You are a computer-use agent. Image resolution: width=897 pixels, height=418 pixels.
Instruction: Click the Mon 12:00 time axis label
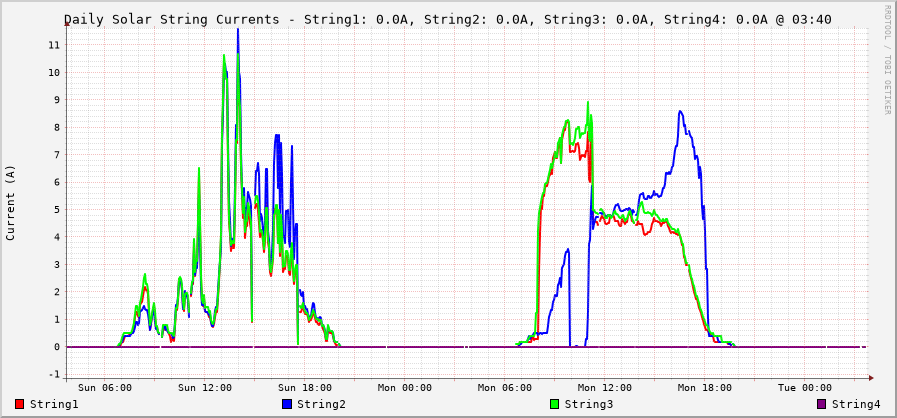tap(605, 388)
